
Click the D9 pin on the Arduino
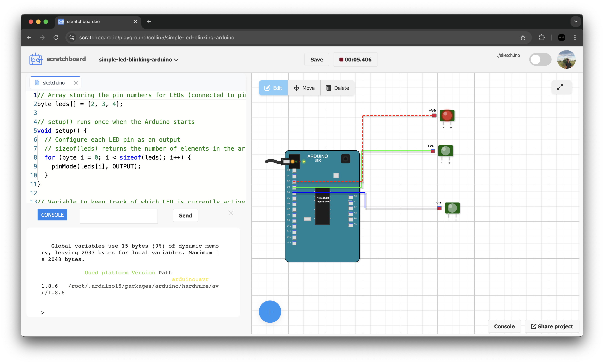click(294, 221)
